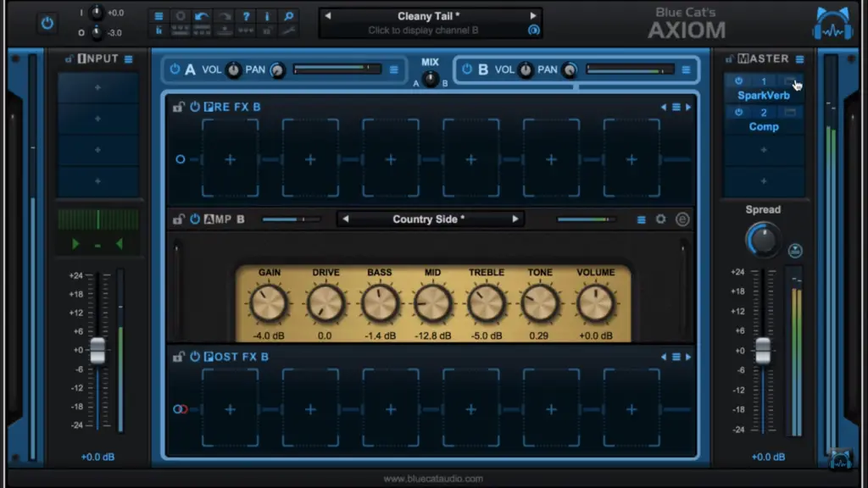Open Pre FX B menu icon

[676, 108]
